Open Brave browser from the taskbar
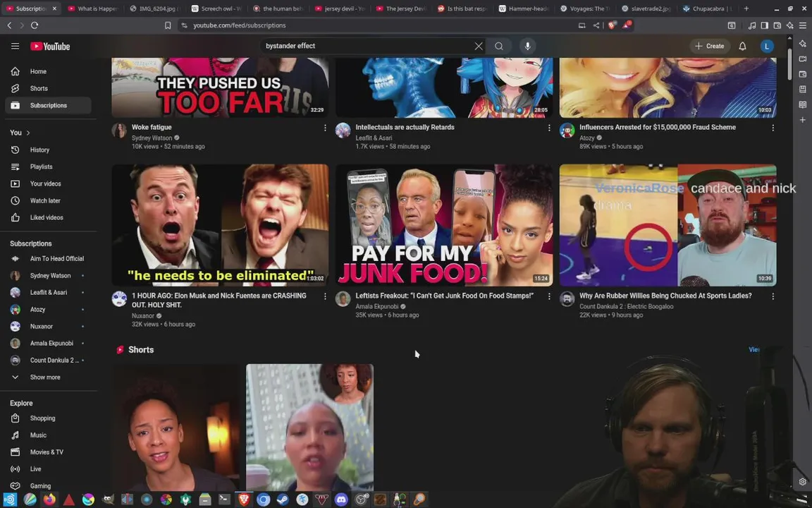Viewport: 812px width, 508px height. [243, 500]
